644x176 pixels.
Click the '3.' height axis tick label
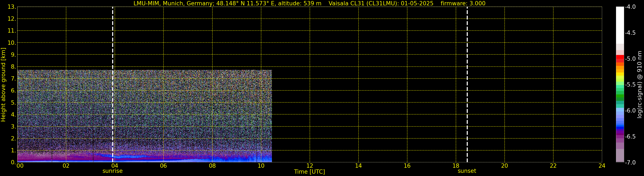point(13,127)
